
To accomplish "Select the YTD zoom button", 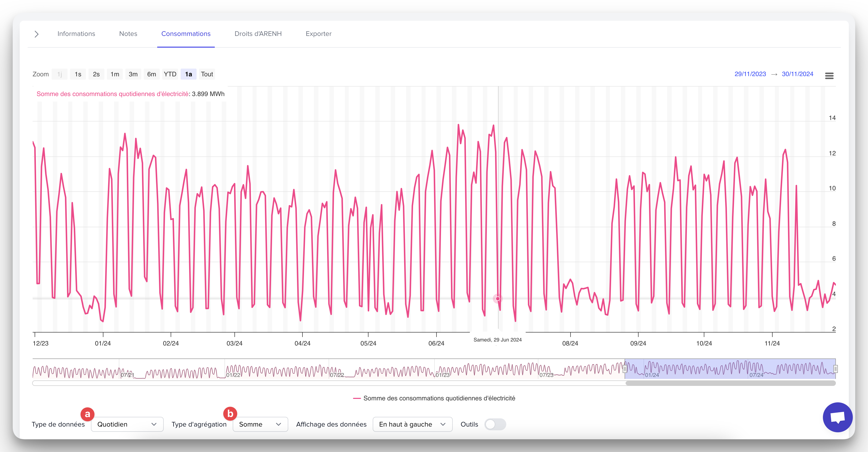I will 170,74.
